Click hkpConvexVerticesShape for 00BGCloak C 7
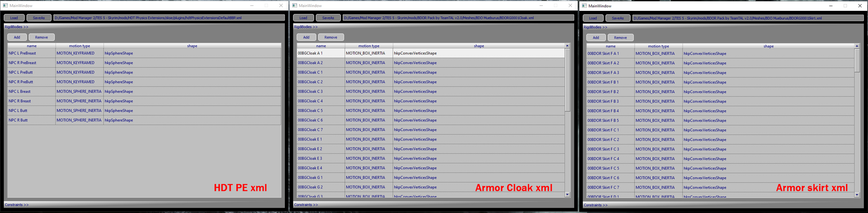Screen dimensions: 868x213 415,130
